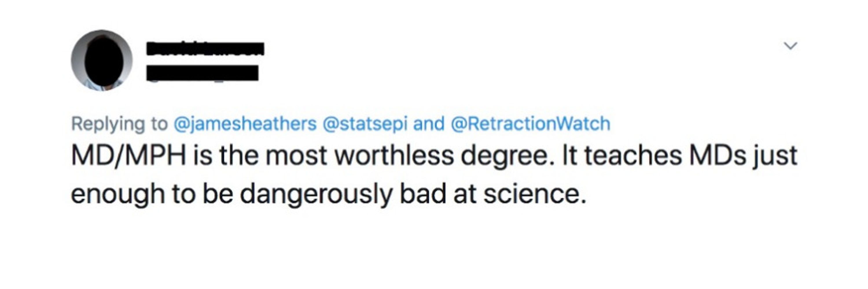Click the word 'and' between mentions
The width and height of the screenshot is (868, 289).
[x=429, y=123]
